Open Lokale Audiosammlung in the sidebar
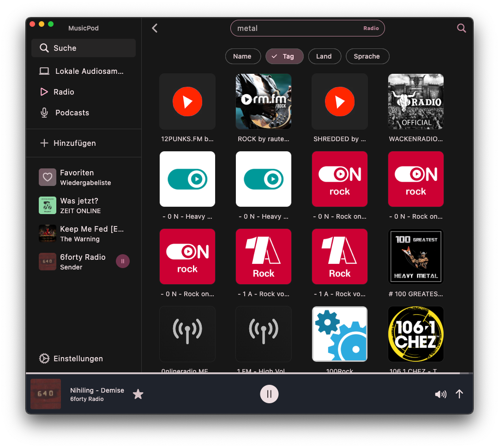This screenshot has height=448, width=499. click(84, 71)
